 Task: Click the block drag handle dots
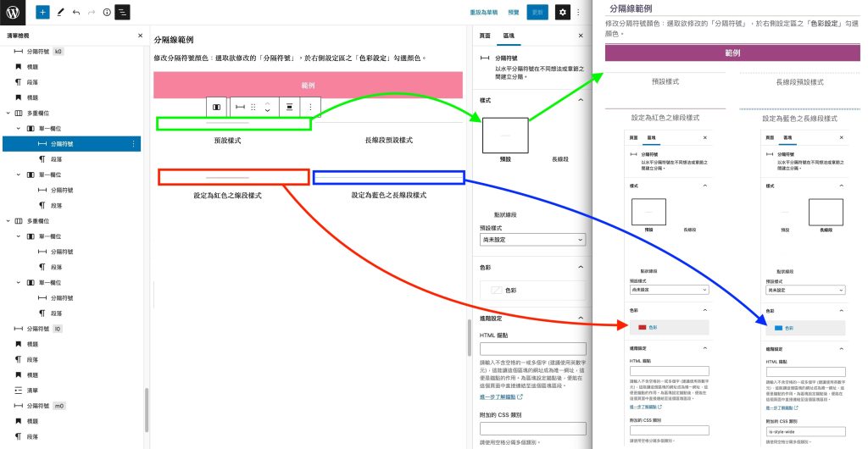[x=253, y=108]
